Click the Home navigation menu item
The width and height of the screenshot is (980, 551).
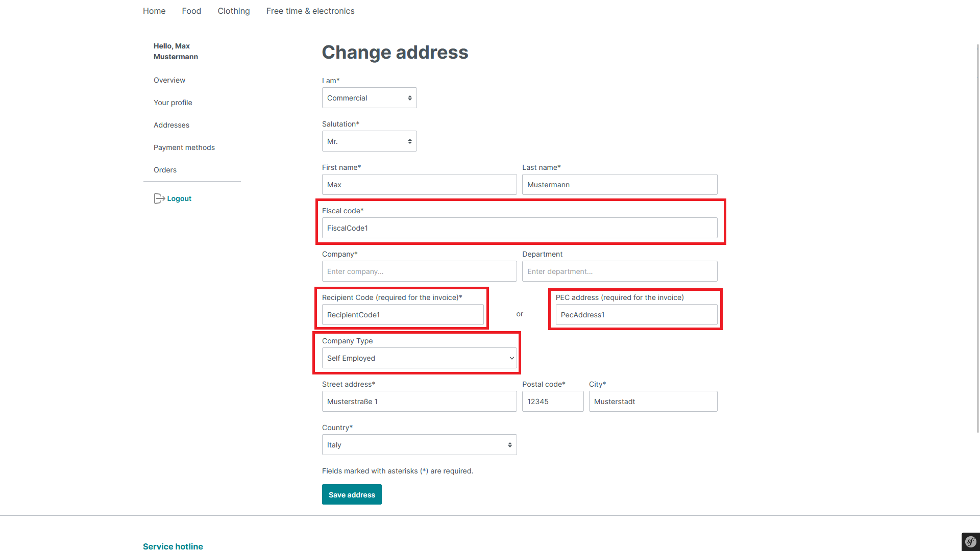[154, 11]
